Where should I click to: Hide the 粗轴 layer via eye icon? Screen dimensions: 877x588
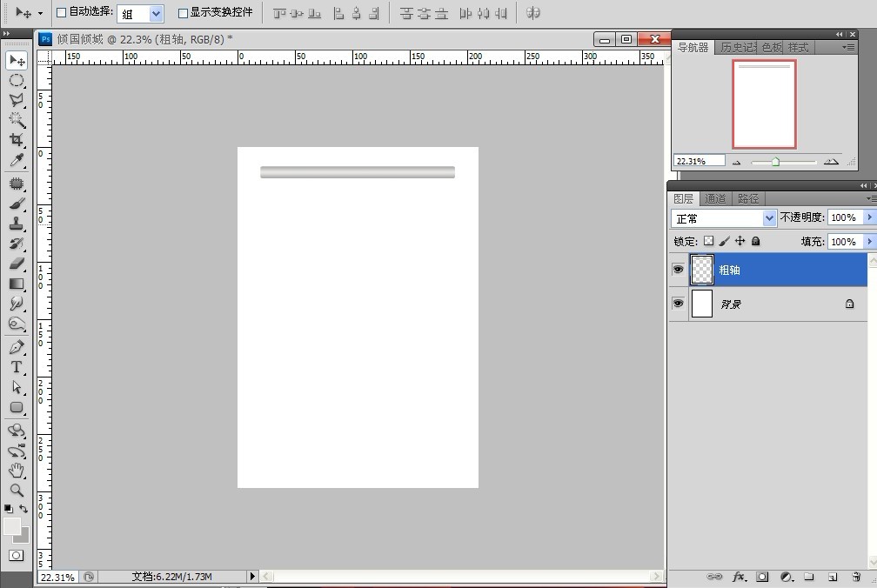click(679, 271)
